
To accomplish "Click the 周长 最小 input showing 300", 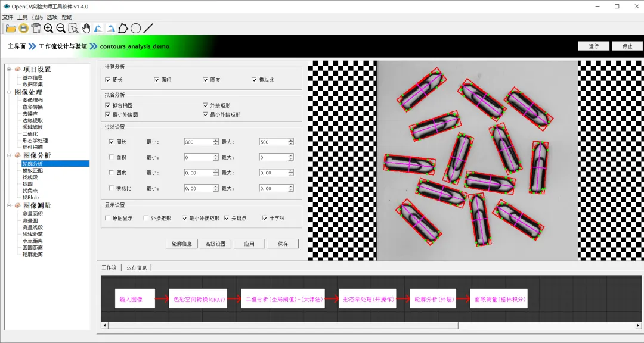I will (x=199, y=142).
